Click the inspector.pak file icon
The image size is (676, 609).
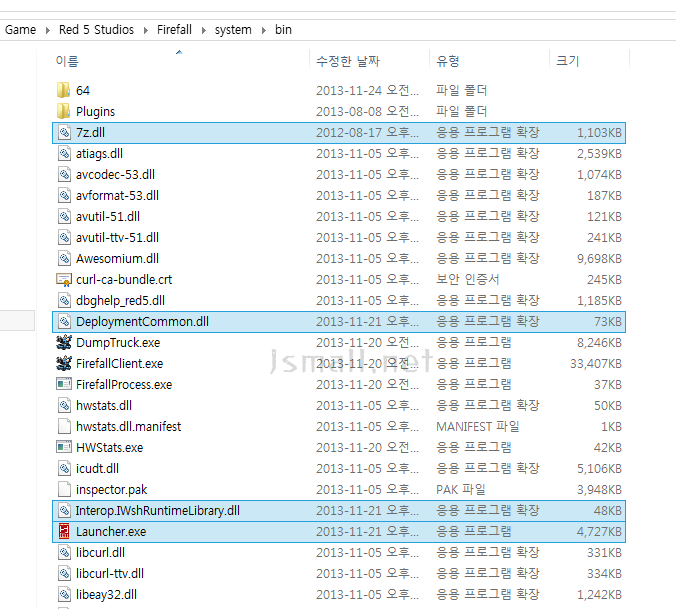[64, 490]
